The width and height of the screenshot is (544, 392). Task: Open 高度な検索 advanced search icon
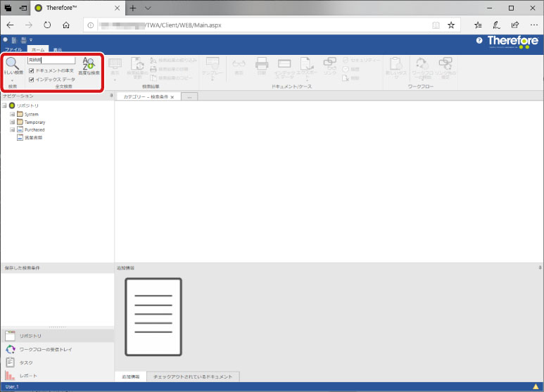[x=88, y=64]
